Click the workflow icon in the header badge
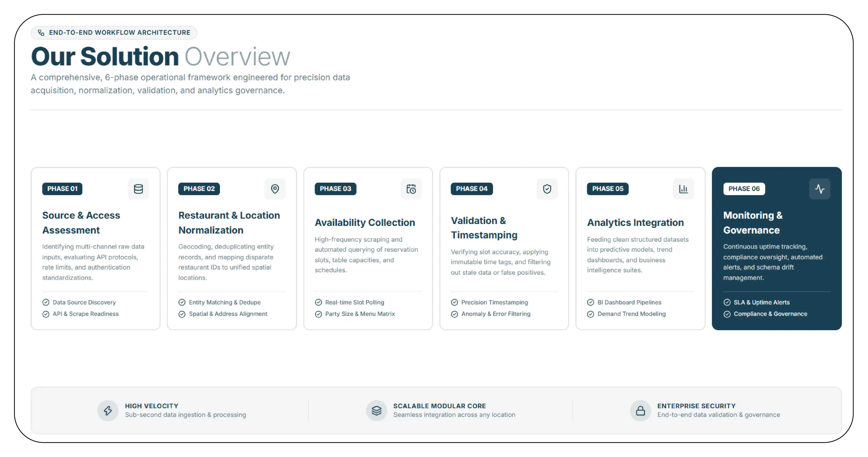The width and height of the screenshot is (868, 457). [x=41, y=33]
